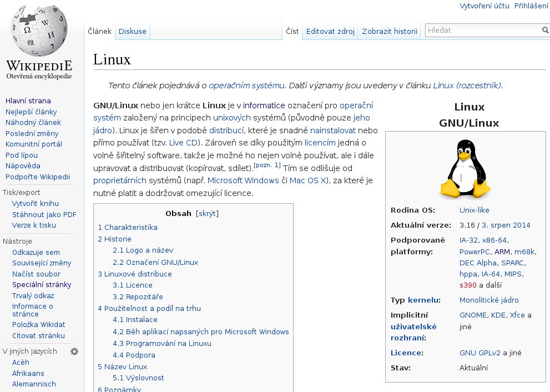550x392 pixels.
Task: Jump to 3.1 Licence section
Action: point(133,285)
